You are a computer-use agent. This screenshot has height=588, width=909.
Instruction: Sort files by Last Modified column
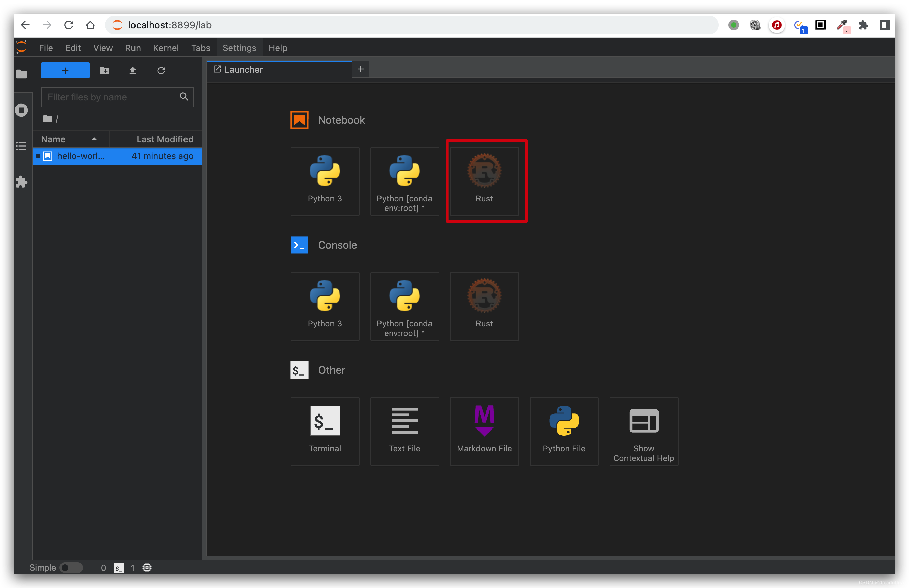(x=165, y=139)
